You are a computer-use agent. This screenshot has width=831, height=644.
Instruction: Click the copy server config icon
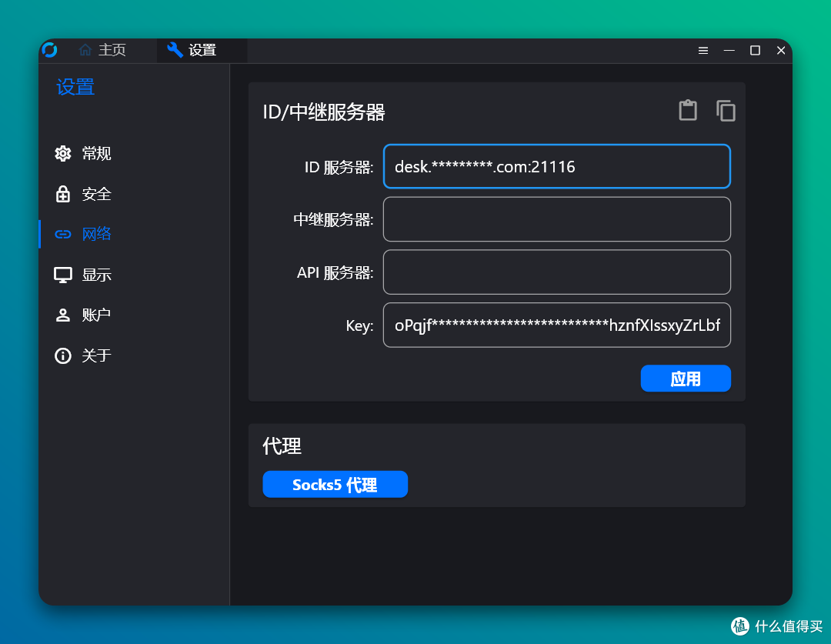click(x=726, y=111)
